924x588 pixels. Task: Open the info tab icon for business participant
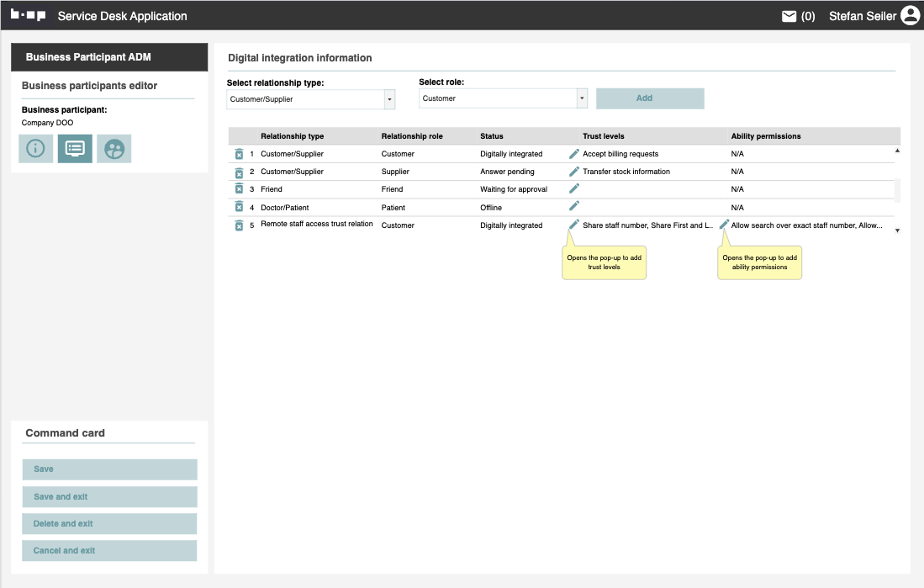coord(35,149)
